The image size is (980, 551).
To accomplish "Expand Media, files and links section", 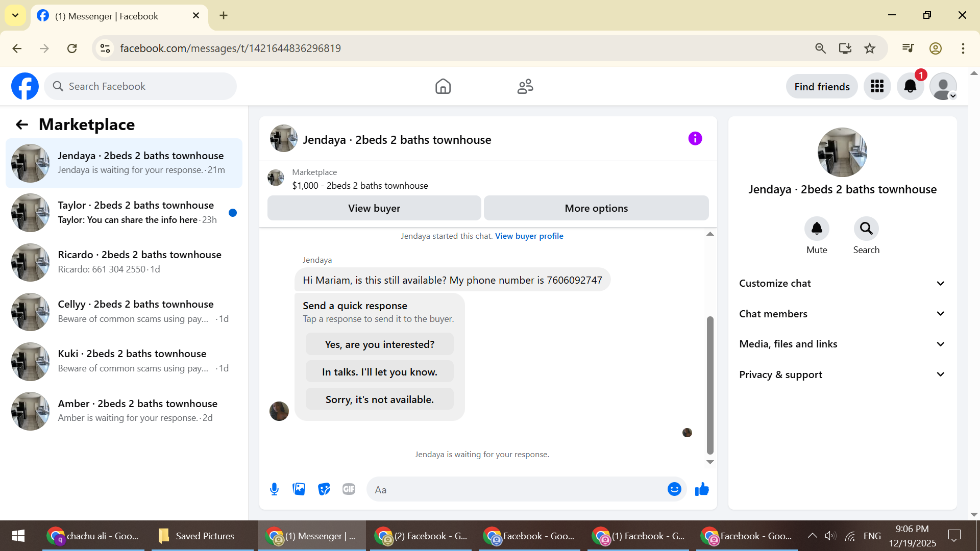I will click(842, 344).
